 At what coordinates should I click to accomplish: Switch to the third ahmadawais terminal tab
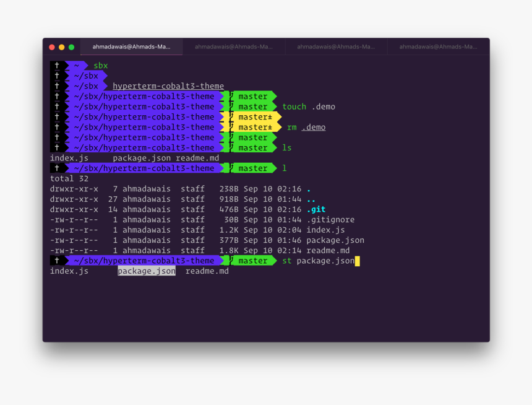click(335, 46)
